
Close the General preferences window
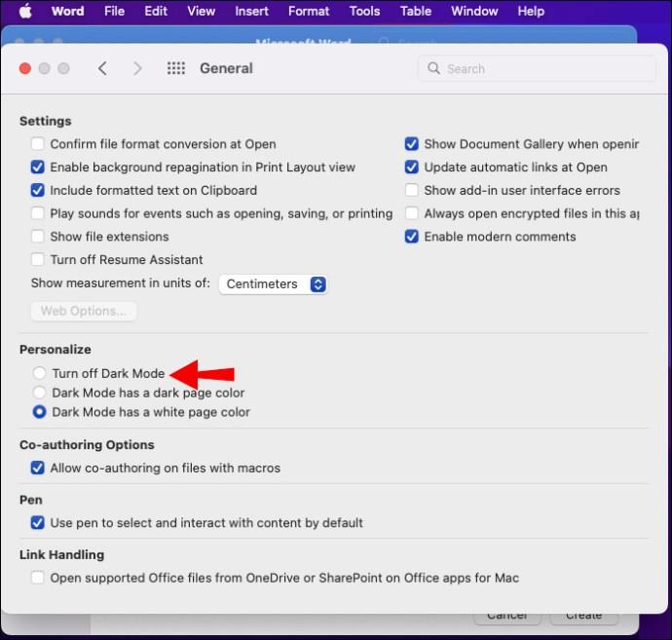coord(25,68)
